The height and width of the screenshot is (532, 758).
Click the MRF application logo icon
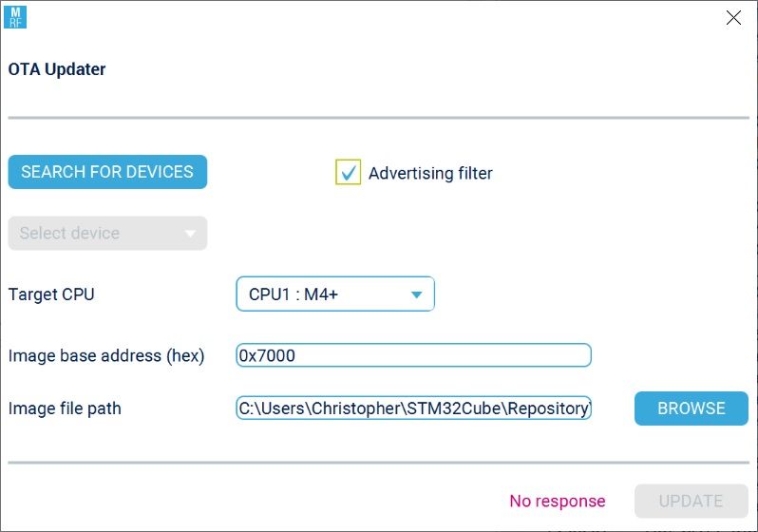15,17
